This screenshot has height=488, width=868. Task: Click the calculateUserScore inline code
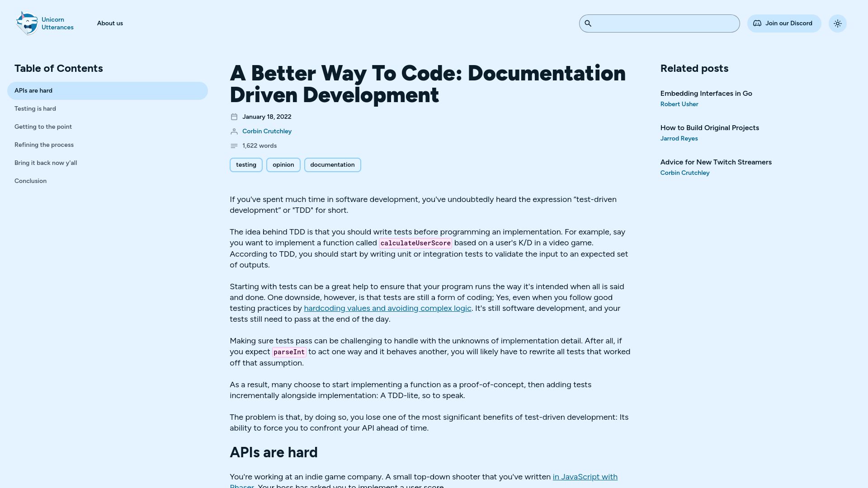(x=415, y=243)
